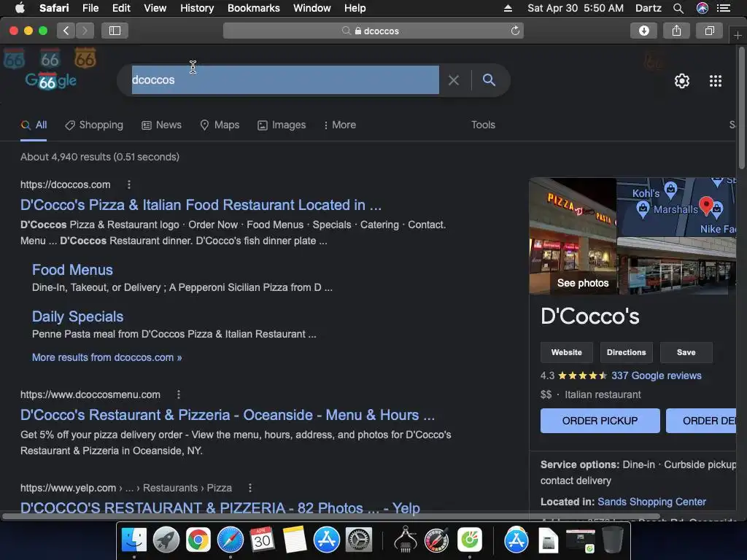747x560 pixels.
Task: Open the Apple menu
Action: click(20, 8)
